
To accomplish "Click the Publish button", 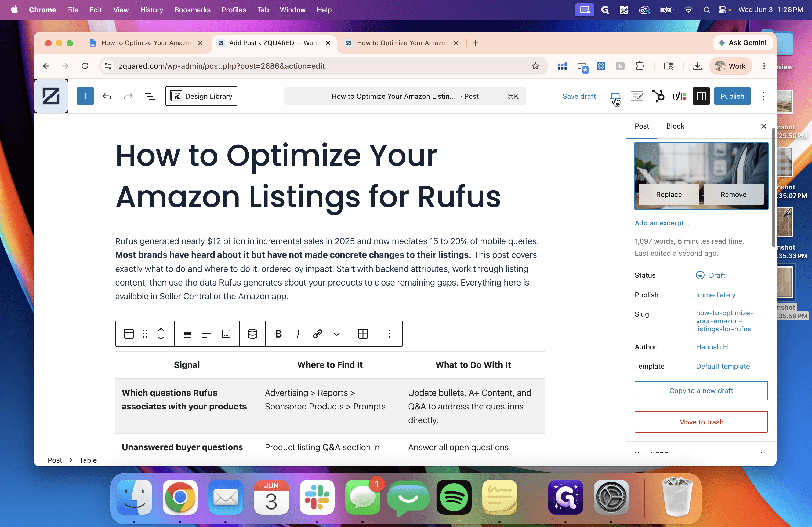I will click(x=732, y=96).
